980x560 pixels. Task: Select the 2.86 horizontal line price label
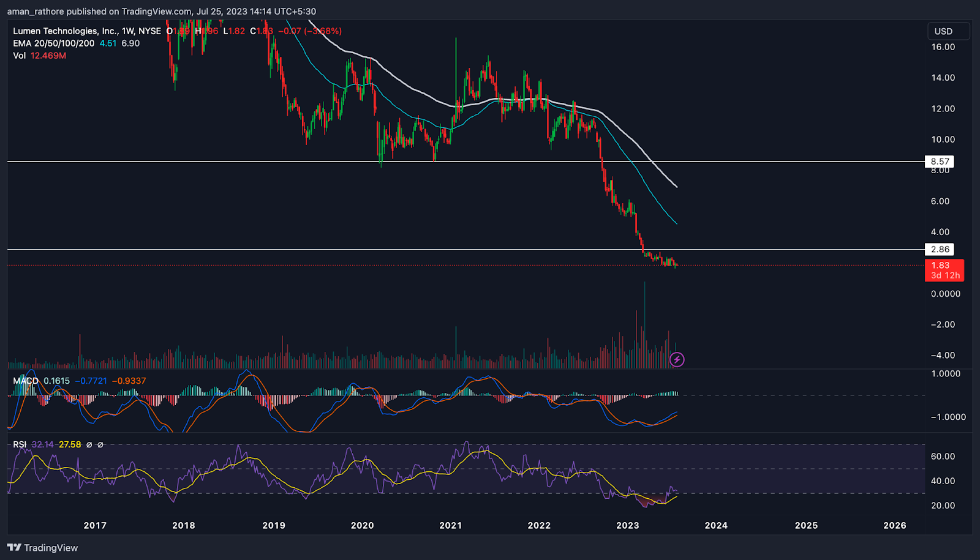(x=940, y=249)
